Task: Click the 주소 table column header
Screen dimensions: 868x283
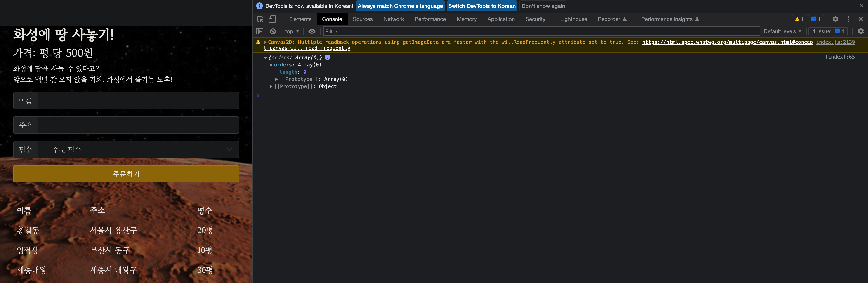Action: [97, 210]
